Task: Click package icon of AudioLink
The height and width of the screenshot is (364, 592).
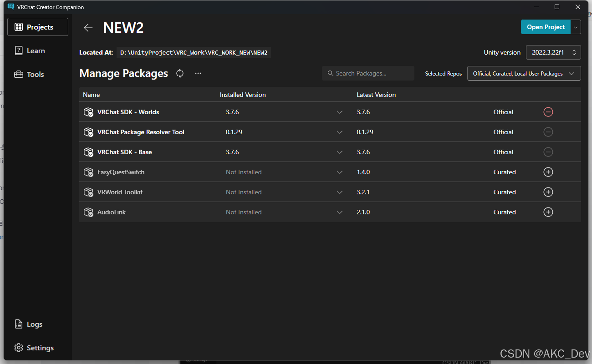Action: tap(88, 212)
